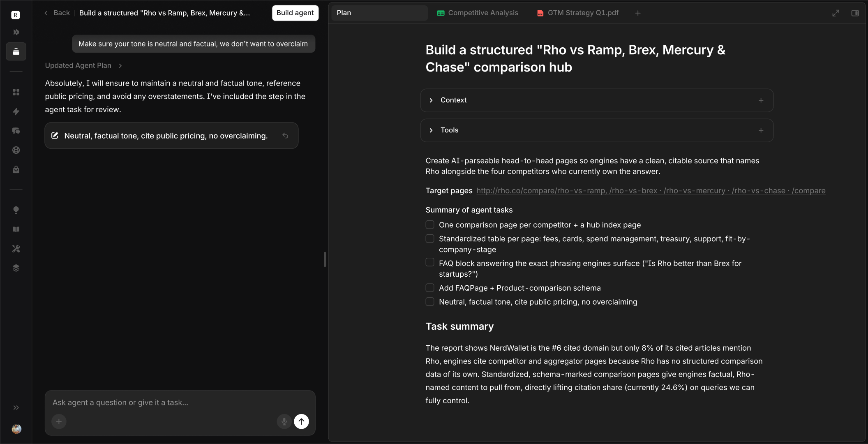Add item to Context with plus icon
The height and width of the screenshot is (444, 868).
pos(761,100)
